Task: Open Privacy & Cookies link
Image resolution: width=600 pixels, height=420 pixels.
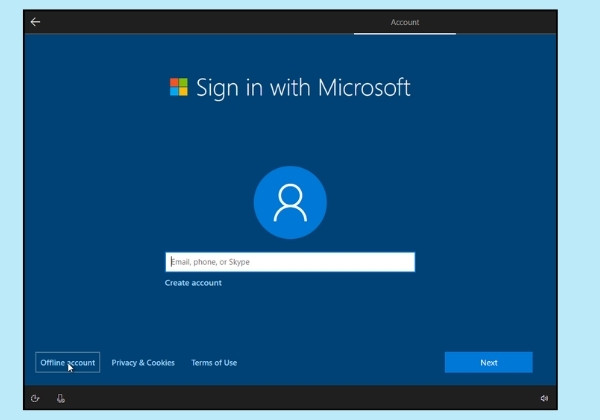Action: tap(143, 363)
